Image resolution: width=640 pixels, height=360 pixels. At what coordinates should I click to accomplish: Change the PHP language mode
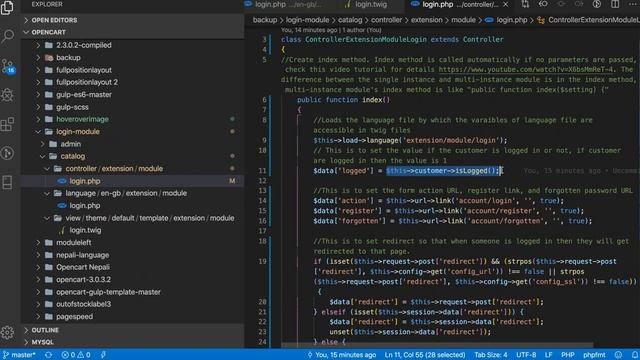click(x=567, y=355)
